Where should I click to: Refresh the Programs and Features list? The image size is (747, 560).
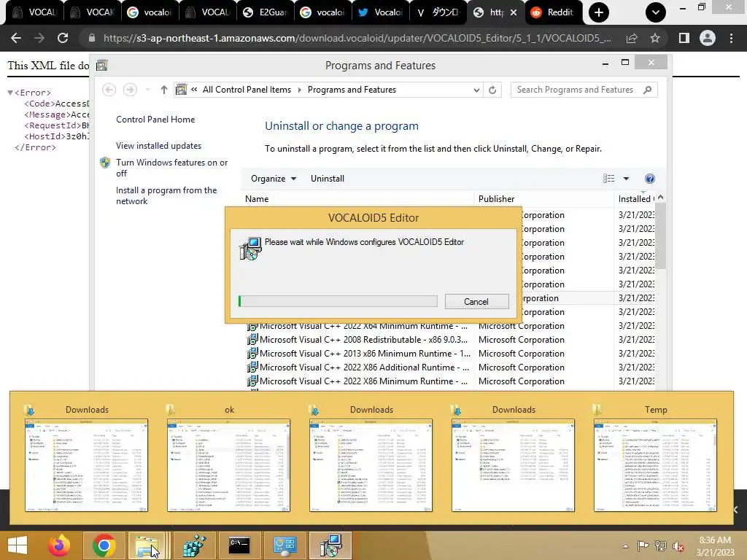(x=492, y=90)
